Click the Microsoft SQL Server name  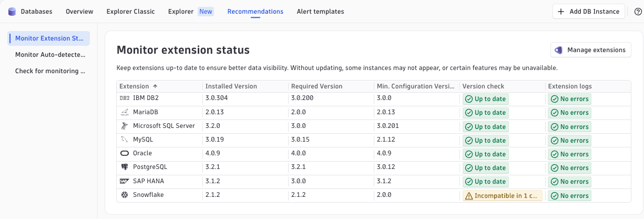click(164, 126)
